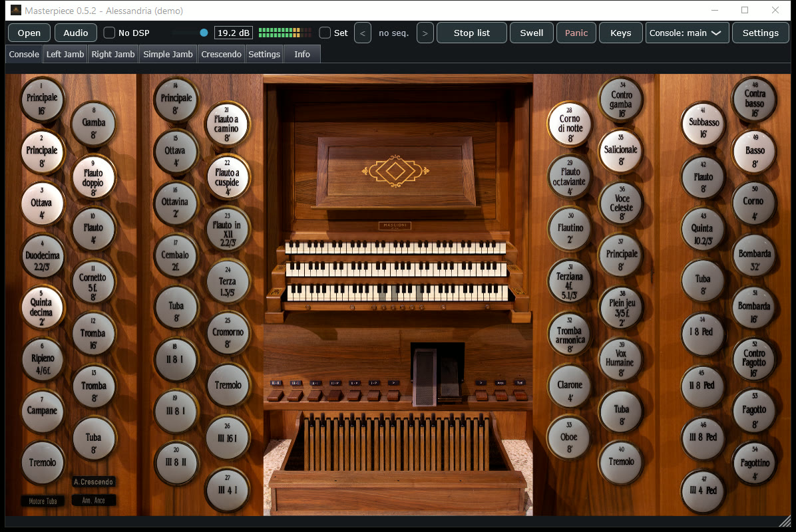Toggle the Quinta decima 2' stop

(x=42, y=308)
